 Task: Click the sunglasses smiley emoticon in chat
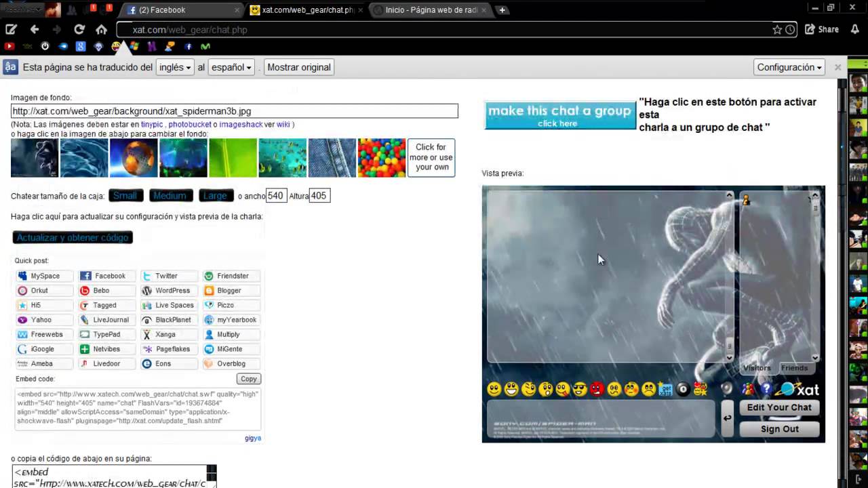(x=580, y=389)
